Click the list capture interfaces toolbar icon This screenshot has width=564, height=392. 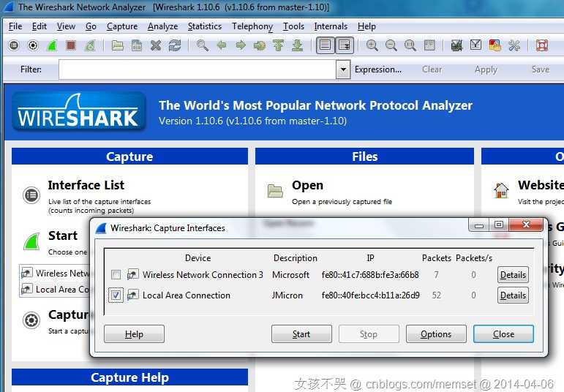[14, 45]
